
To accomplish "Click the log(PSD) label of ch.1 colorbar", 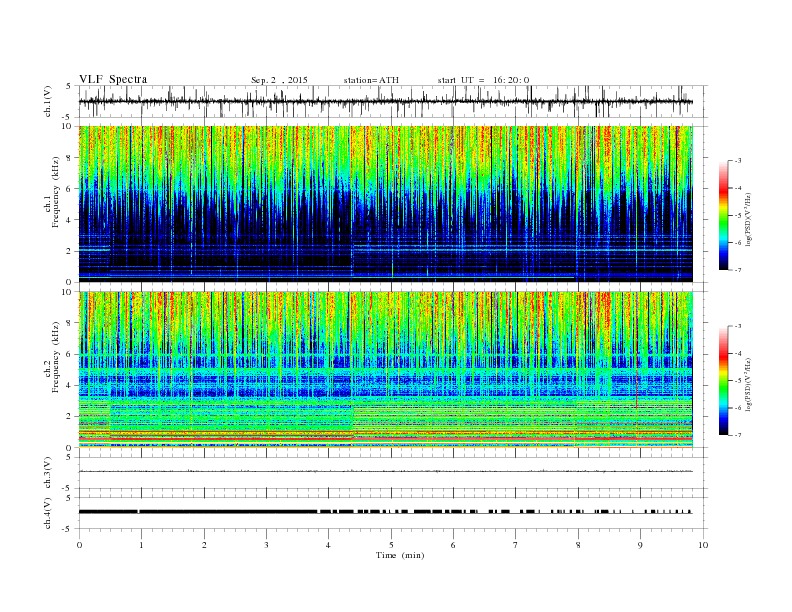I will tap(749, 220).
